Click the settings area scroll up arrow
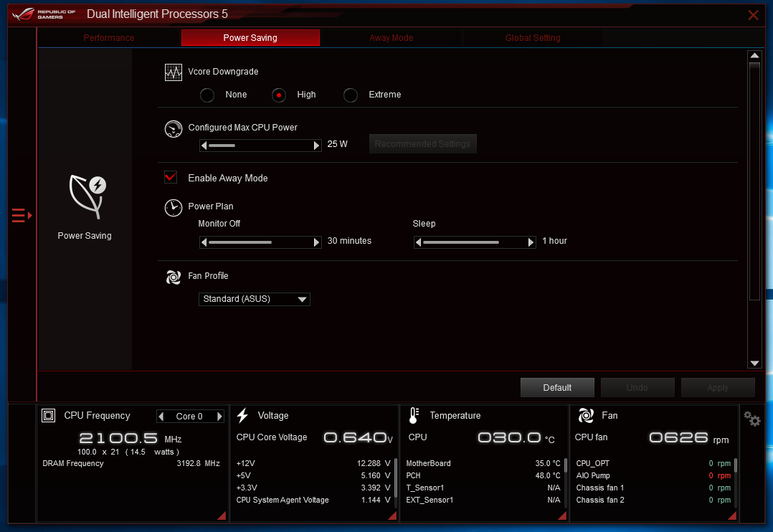The height and width of the screenshot is (532, 773). pyautogui.click(x=754, y=55)
